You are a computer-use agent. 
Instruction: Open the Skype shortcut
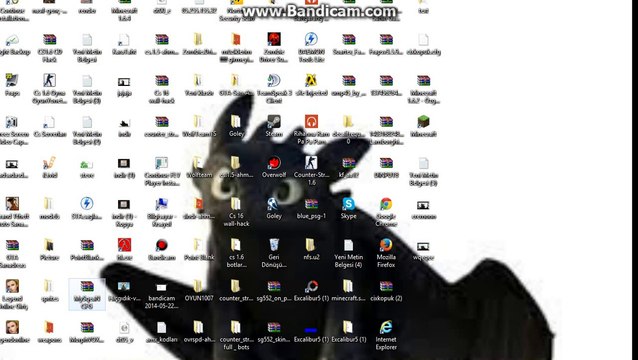[349, 208]
